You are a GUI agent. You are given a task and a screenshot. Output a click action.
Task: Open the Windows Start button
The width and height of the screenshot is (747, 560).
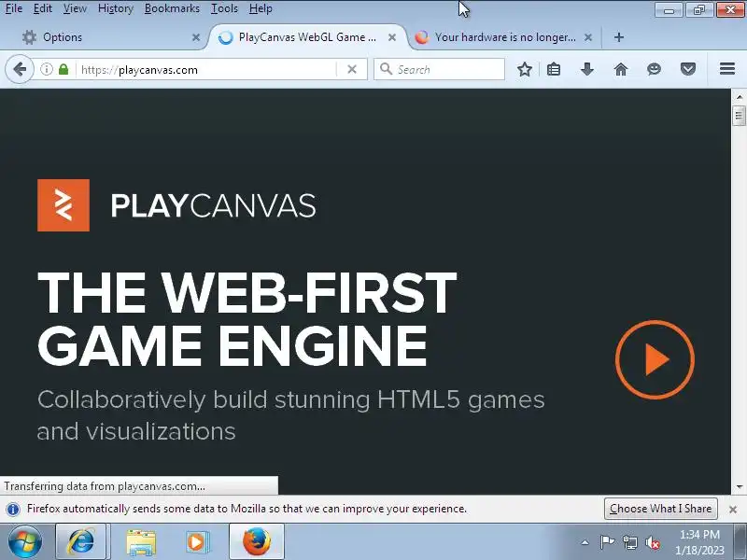pos(25,542)
